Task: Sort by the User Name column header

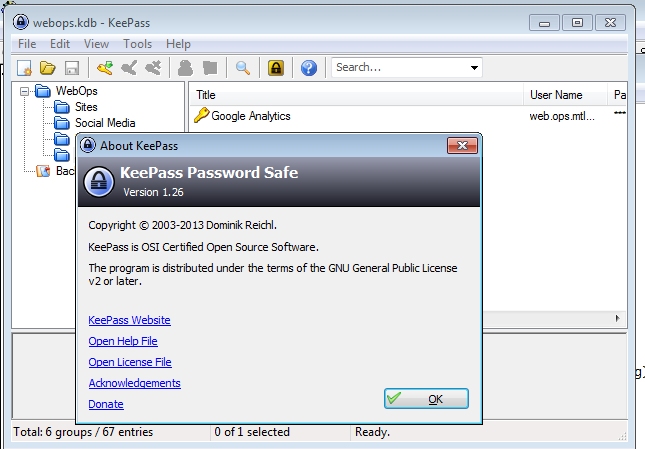Action: (x=566, y=95)
